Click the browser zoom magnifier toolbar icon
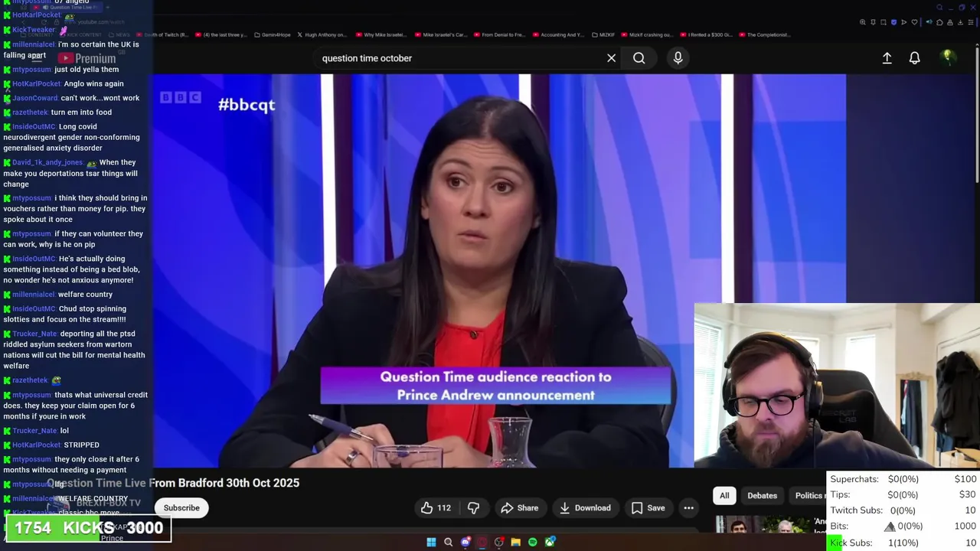The image size is (980, 551). click(x=863, y=22)
